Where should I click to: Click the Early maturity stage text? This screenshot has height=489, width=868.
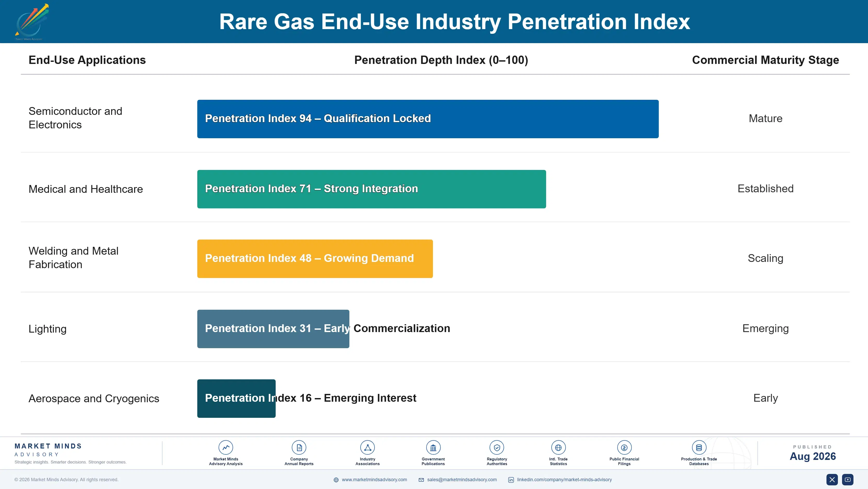pos(765,398)
